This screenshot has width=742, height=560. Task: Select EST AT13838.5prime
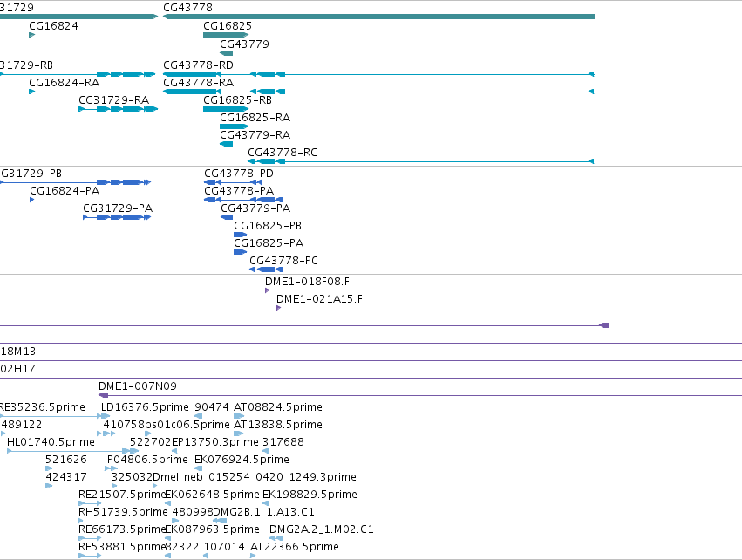coord(239,434)
